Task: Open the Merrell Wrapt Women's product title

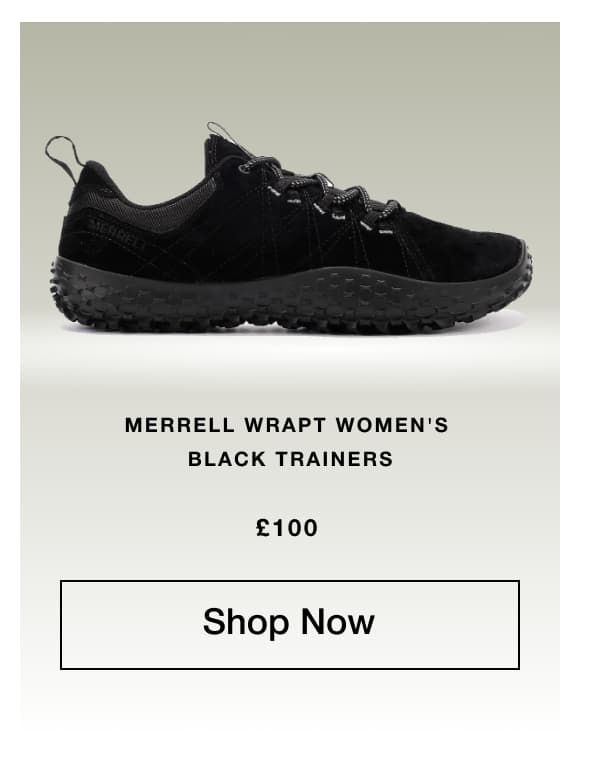Action: (286, 442)
